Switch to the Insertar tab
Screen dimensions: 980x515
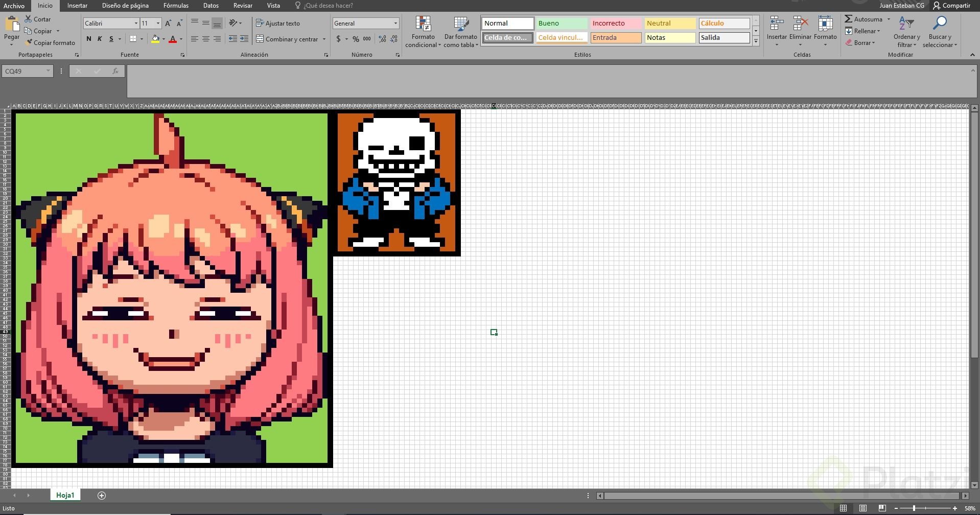coord(77,6)
